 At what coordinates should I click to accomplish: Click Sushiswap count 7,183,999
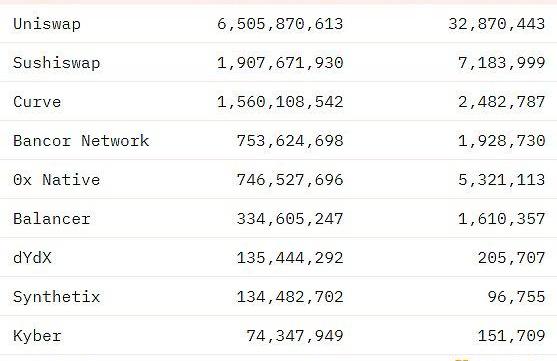click(501, 63)
